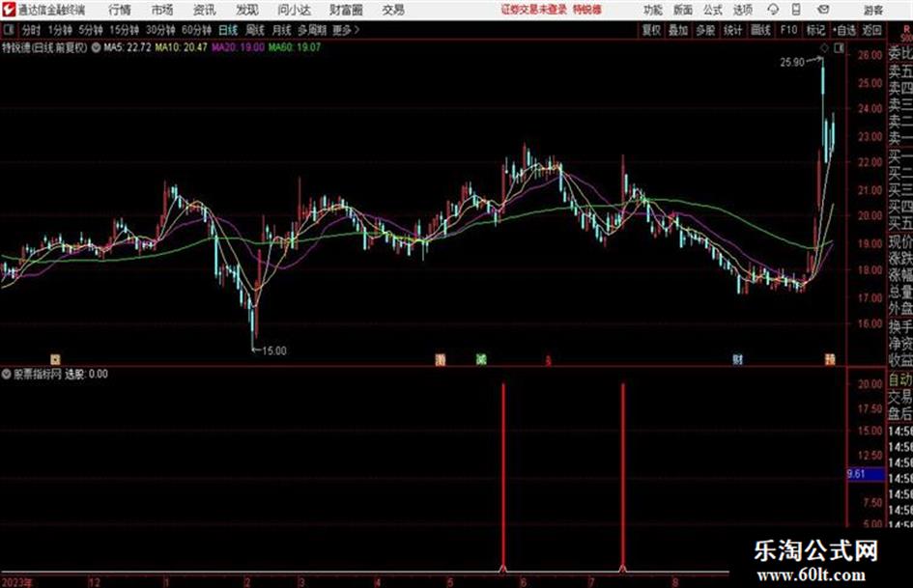Expand the 更多 periods menu
Screen dimensions: 913x588
[346, 30]
